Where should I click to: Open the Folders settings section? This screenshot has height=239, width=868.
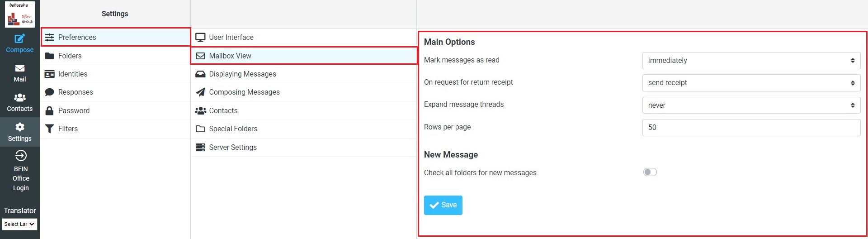pos(70,56)
